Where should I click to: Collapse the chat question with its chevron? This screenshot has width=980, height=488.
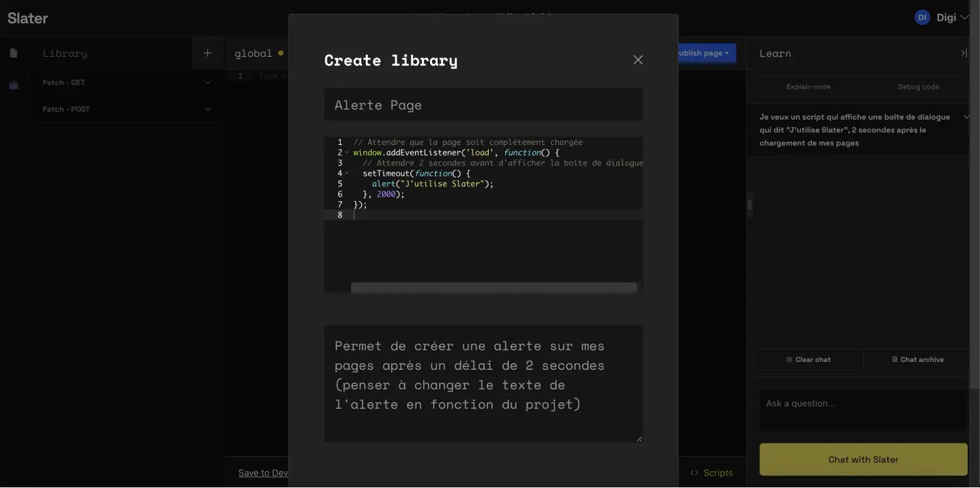coord(967,116)
